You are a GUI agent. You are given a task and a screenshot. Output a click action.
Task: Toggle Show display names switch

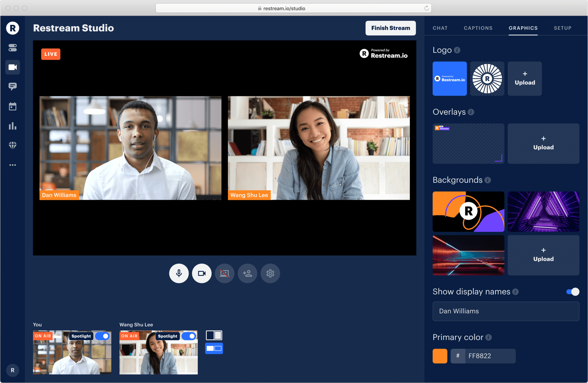click(x=572, y=292)
